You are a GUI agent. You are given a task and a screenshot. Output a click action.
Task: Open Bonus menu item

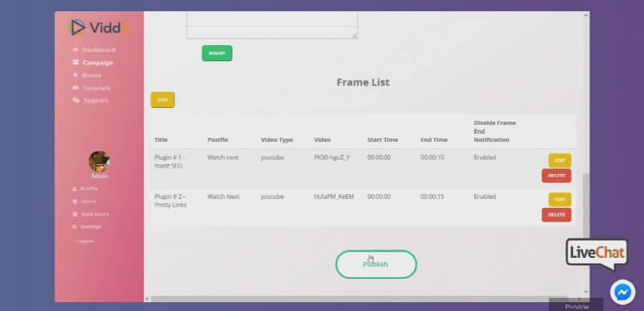pos(92,75)
